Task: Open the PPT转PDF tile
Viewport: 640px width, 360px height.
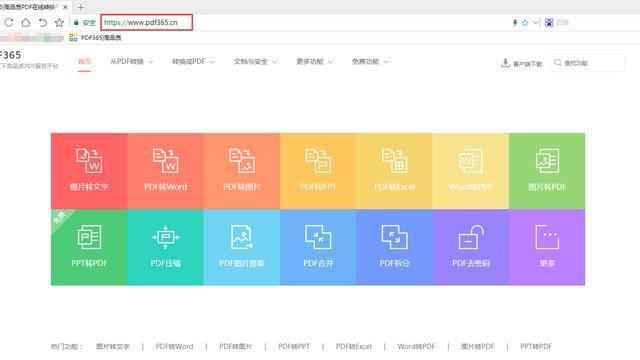Action: click(89, 247)
